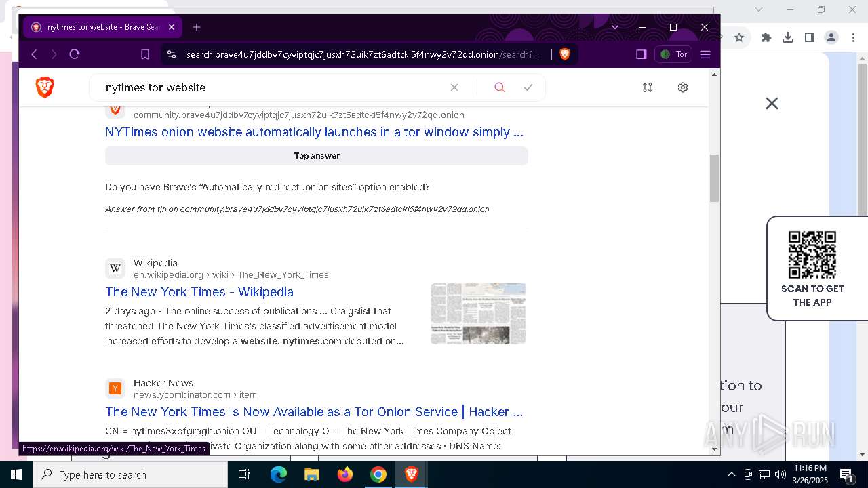Open Chrome profile avatar
868x488 pixels.
click(x=831, y=37)
